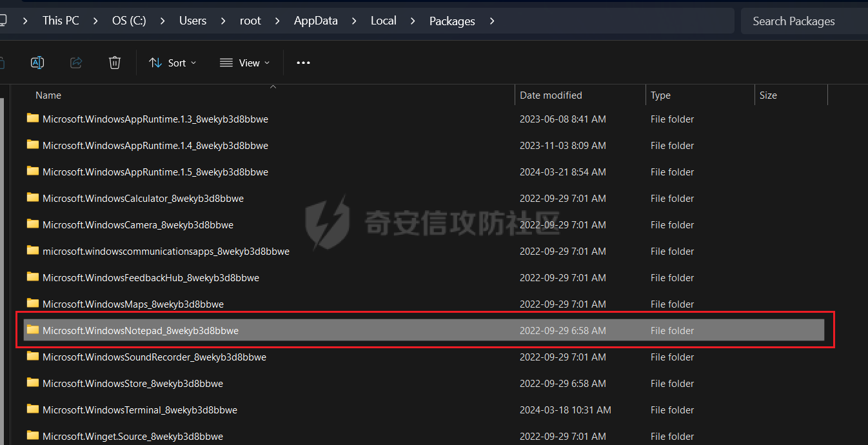The width and height of the screenshot is (868, 445).
Task: Select Microsoft.WindowsMaps_8wekyb3d8bbwe folder
Action: click(x=424, y=304)
